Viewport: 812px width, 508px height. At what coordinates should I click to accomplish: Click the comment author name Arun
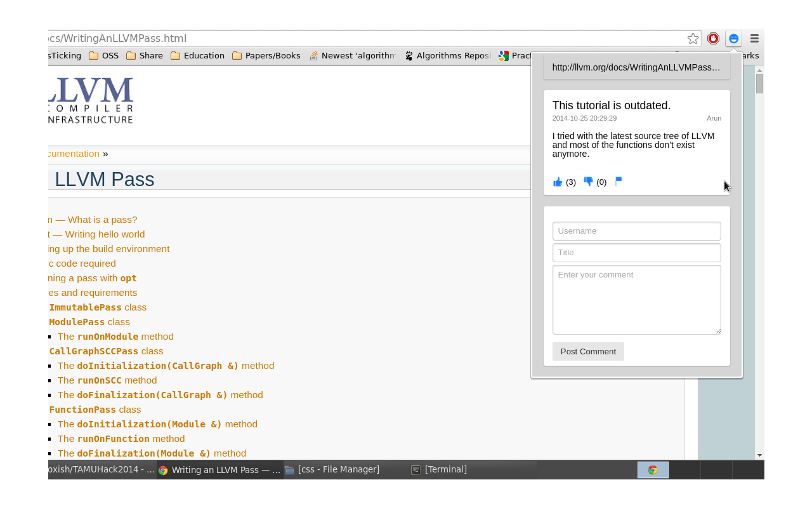point(714,118)
